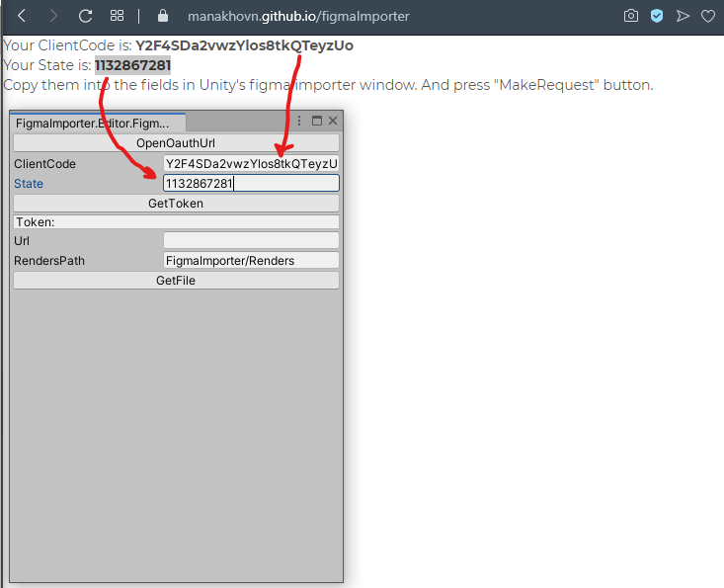724x588 pixels.
Task: Click the empty Url input field
Action: click(251, 241)
